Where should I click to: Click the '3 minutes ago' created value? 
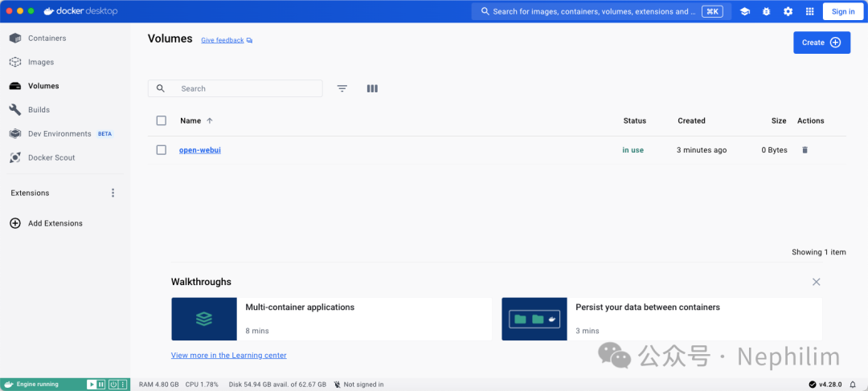pos(702,150)
